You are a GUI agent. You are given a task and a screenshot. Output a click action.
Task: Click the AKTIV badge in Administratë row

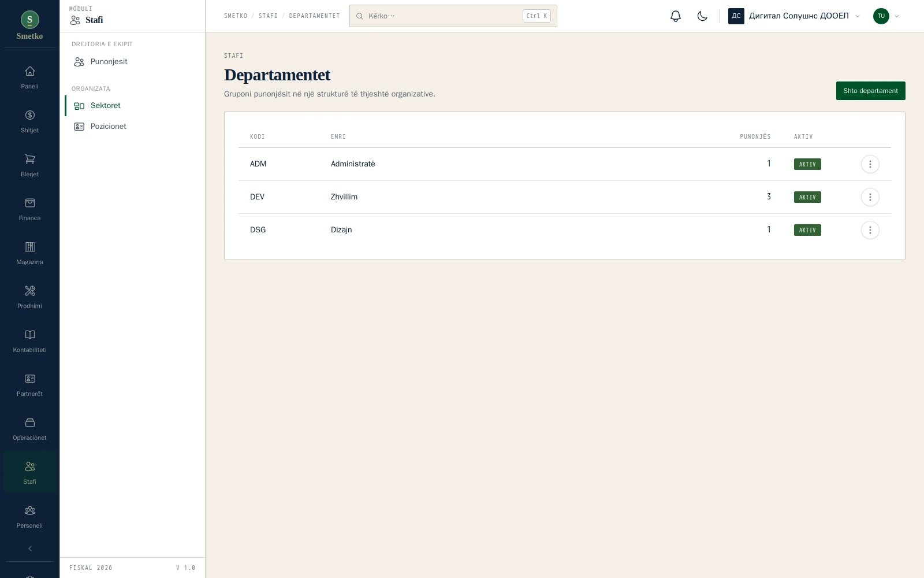click(807, 164)
